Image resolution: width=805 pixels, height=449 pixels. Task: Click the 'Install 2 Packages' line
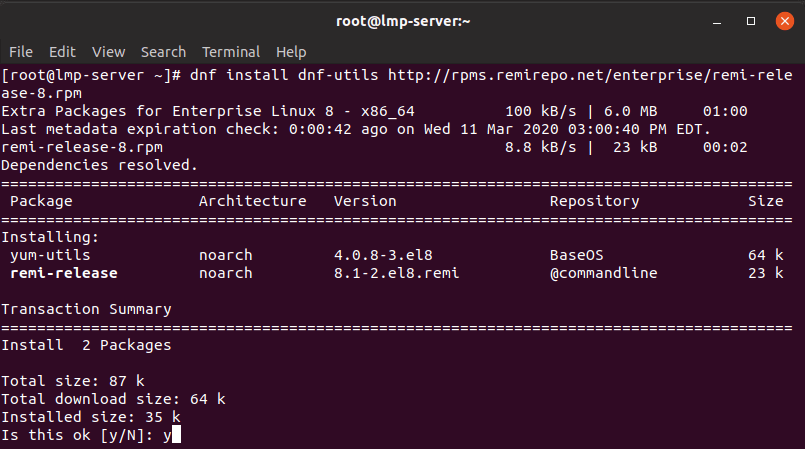(x=86, y=345)
